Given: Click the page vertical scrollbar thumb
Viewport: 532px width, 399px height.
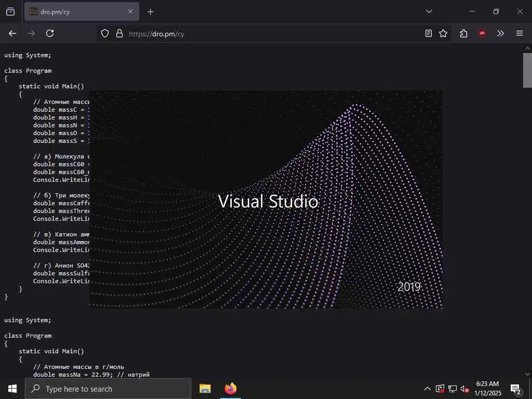Looking at the screenshot, I should point(527,70).
